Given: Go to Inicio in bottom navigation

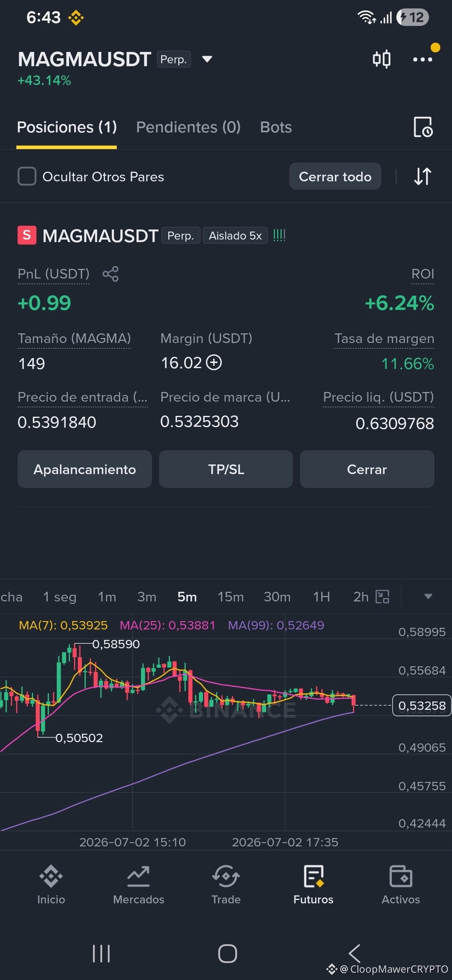Looking at the screenshot, I should (51, 885).
